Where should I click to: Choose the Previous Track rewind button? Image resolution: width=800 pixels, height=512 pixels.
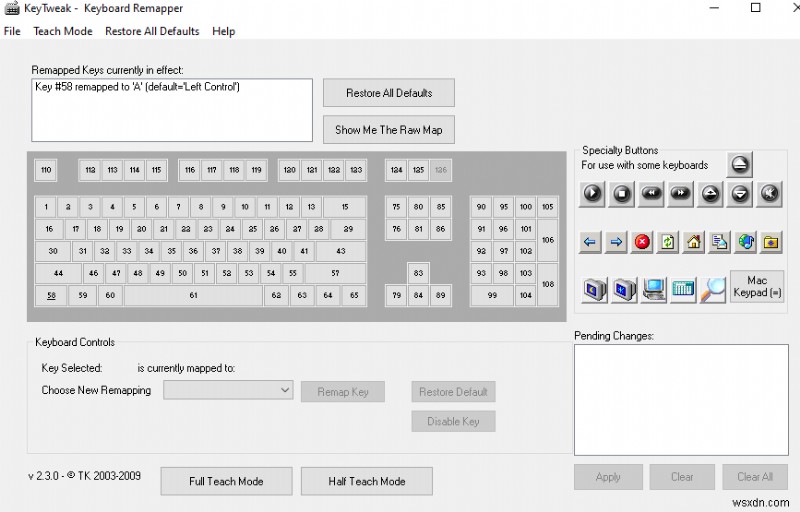651,194
